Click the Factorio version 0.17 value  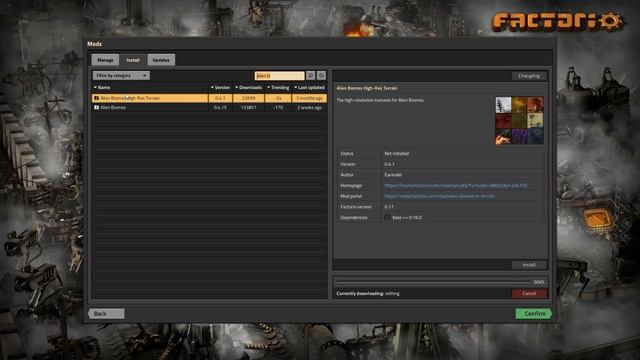tap(389, 207)
